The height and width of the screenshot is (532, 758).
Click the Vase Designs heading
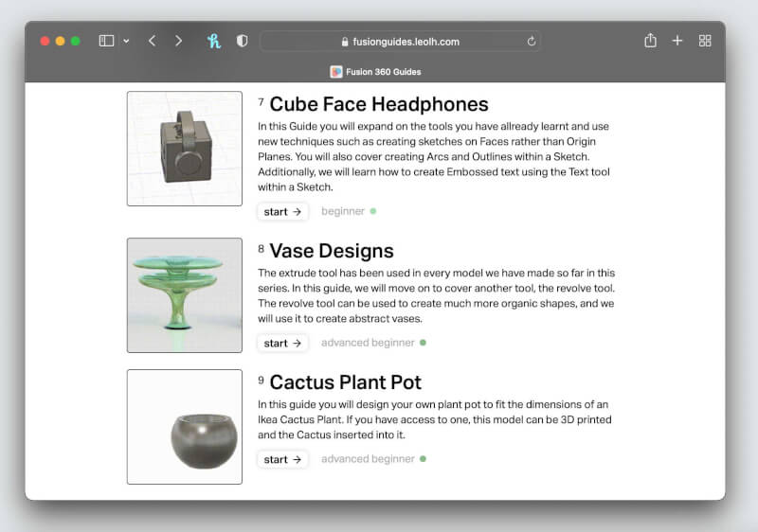point(331,251)
